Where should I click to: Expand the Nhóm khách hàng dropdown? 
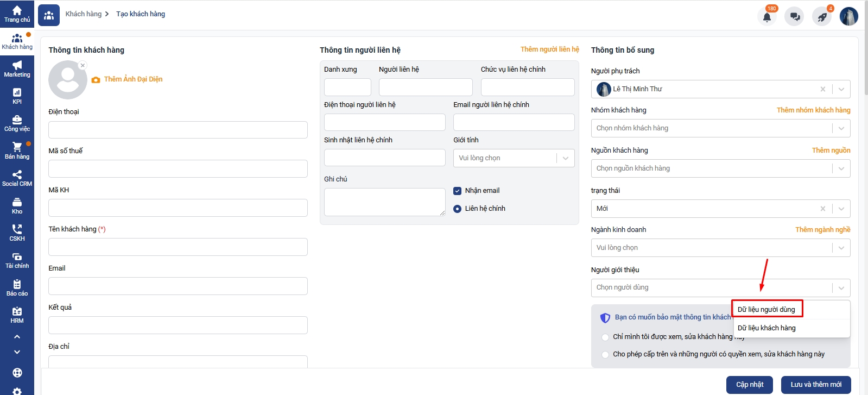841,128
